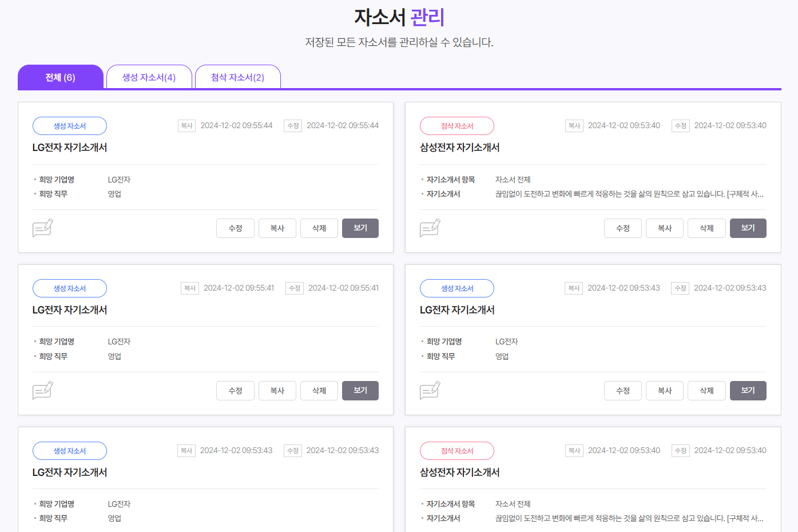Click 복사 button in the 09:55:44 LG전자 card

tap(277, 228)
